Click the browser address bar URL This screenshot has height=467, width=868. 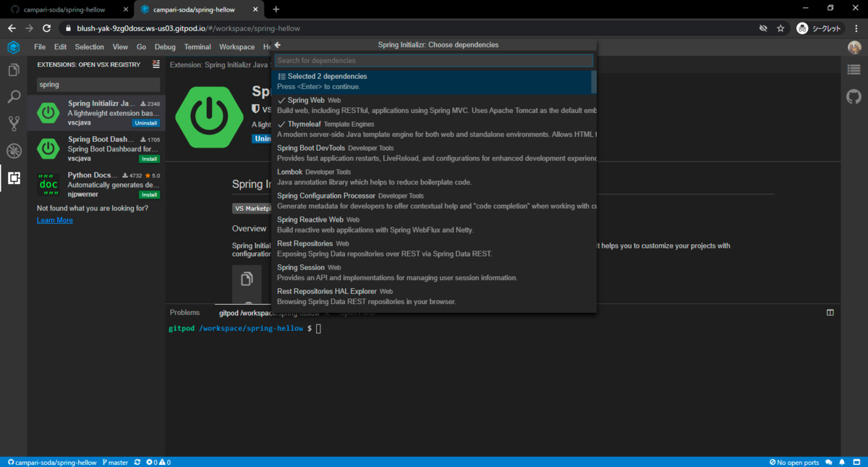click(x=189, y=28)
